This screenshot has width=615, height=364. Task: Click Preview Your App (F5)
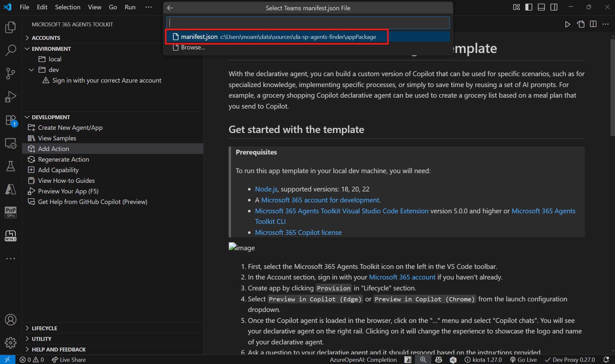[113, 191]
